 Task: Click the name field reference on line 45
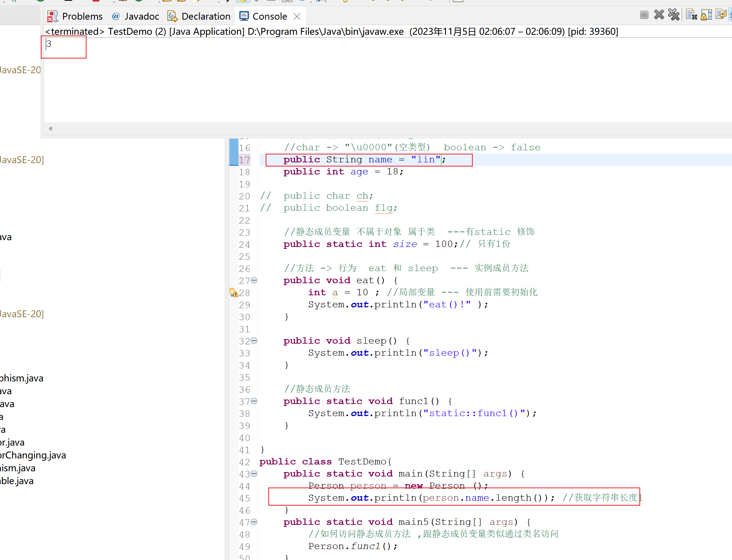[477, 498]
